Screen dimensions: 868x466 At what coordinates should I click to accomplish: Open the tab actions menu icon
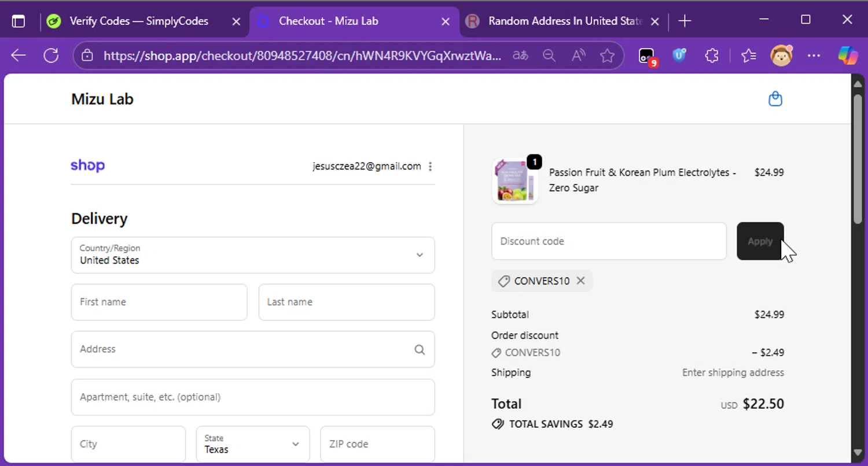click(19, 21)
